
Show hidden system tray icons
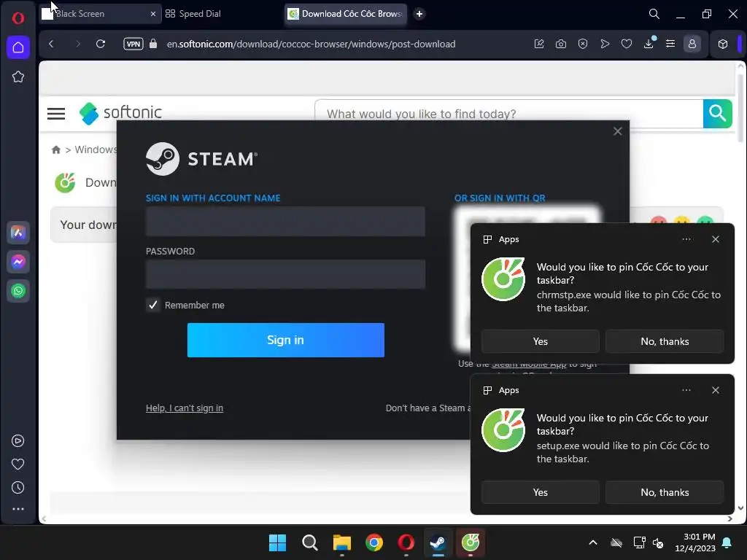(x=593, y=542)
